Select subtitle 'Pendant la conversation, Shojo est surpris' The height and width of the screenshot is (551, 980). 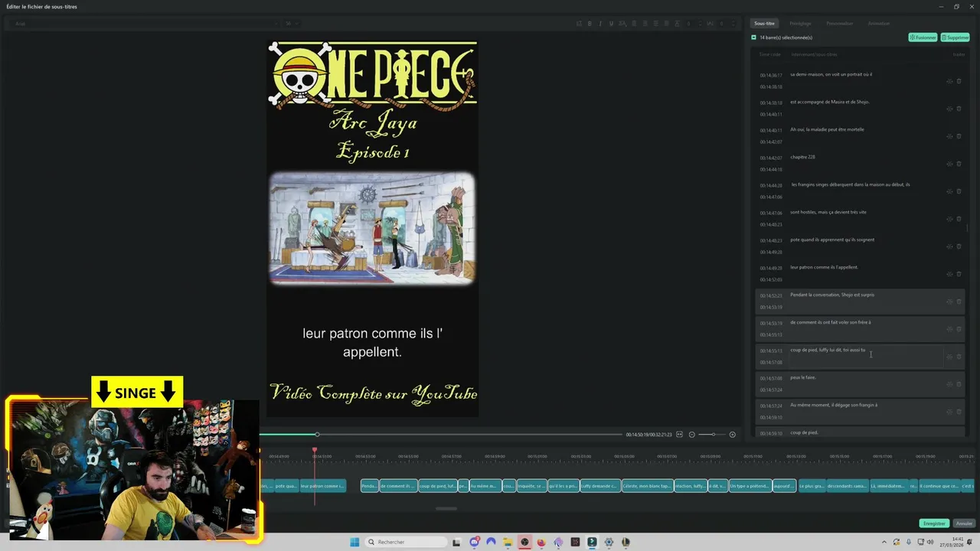pyautogui.click(x=832, y=295)
